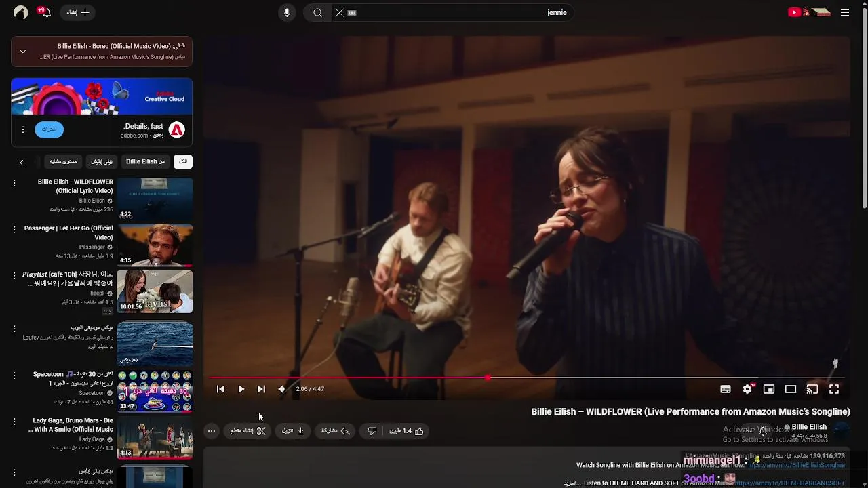The image size is (868, 488).
Task: Open the pop music mix ocean thumbnail
Action: tap(155, 343)
